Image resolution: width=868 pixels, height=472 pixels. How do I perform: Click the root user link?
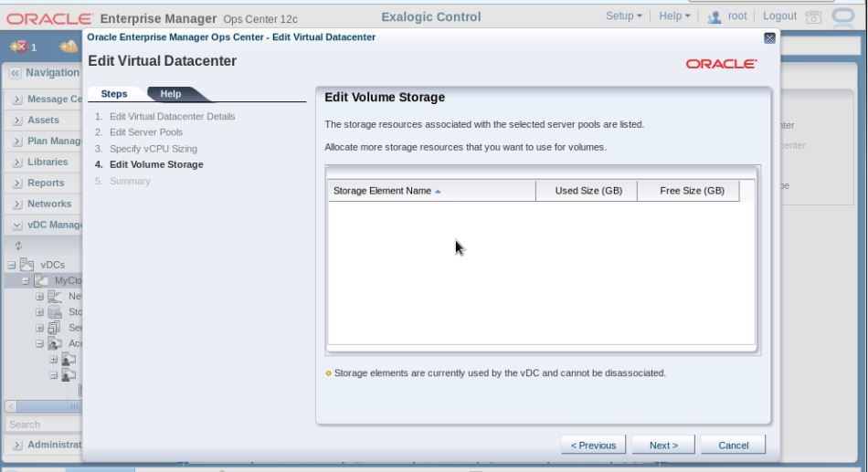[736, 16]
